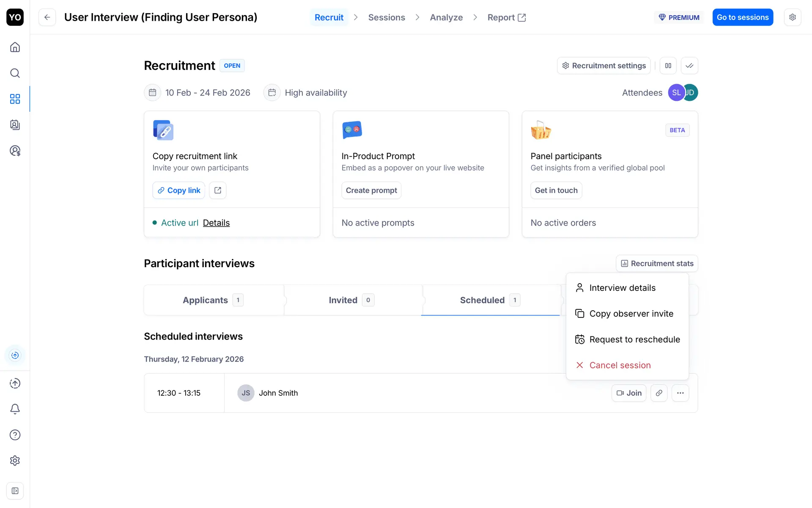Viewport: 812px width, 508px height.
Task: Click the SL attendee avatar
Action: (675, 93)
